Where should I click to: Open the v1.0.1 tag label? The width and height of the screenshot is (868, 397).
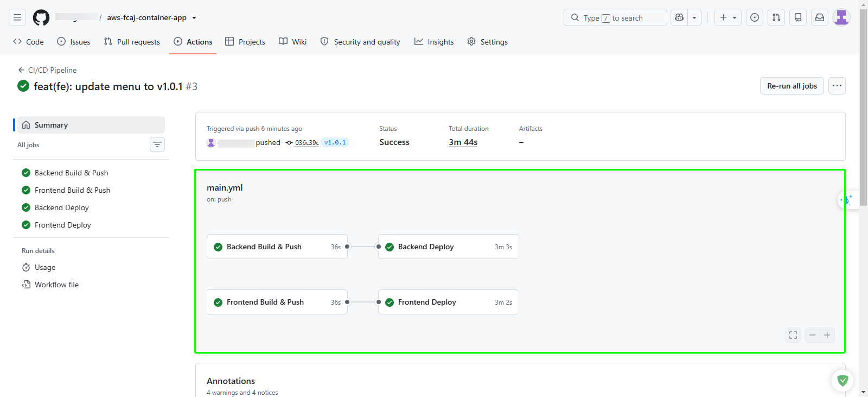(335, 142)
